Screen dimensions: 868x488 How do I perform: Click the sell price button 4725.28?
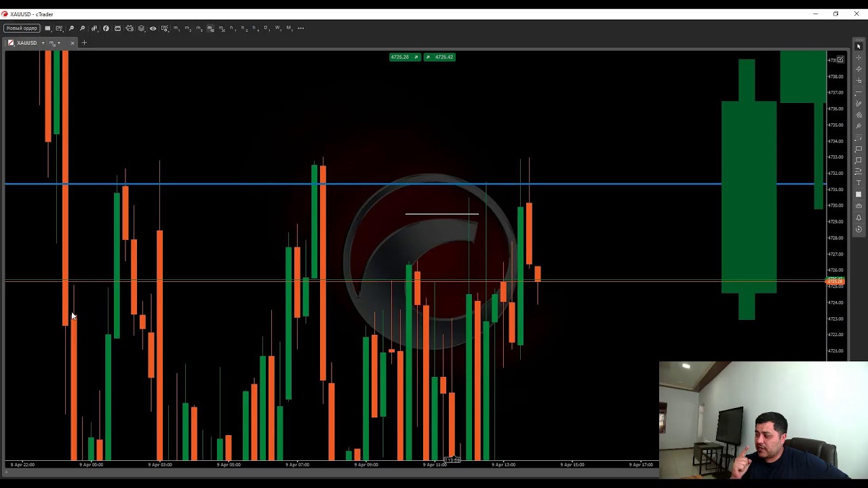coord(404,57)
